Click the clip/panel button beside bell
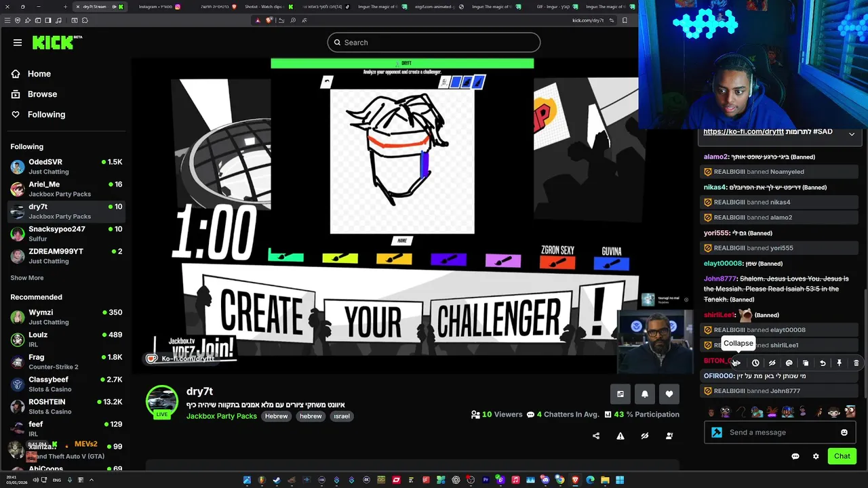Image resolution: width=868 pixels, height=488 pixels. coord(620,394)
